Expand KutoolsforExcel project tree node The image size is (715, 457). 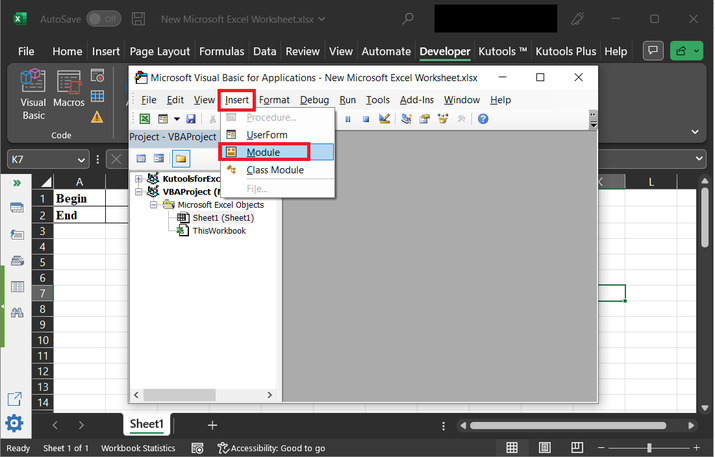(x=139, y=179)
